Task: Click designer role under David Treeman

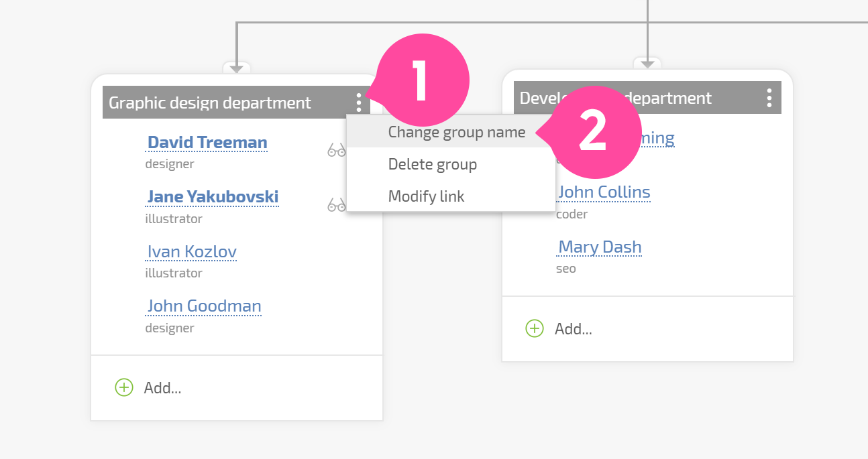Action: pos(170,163)
